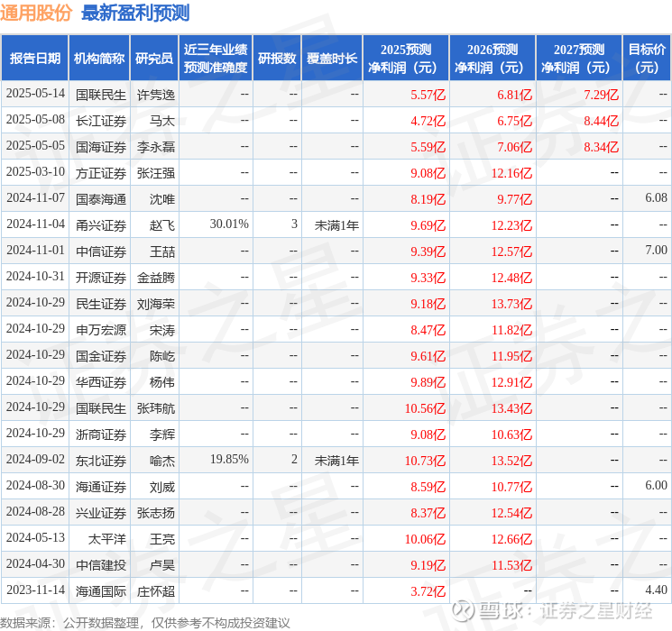672x631 pixels.
Task: Click 10.56亿 2025 profit value
Action: click(x=425, y=408)
